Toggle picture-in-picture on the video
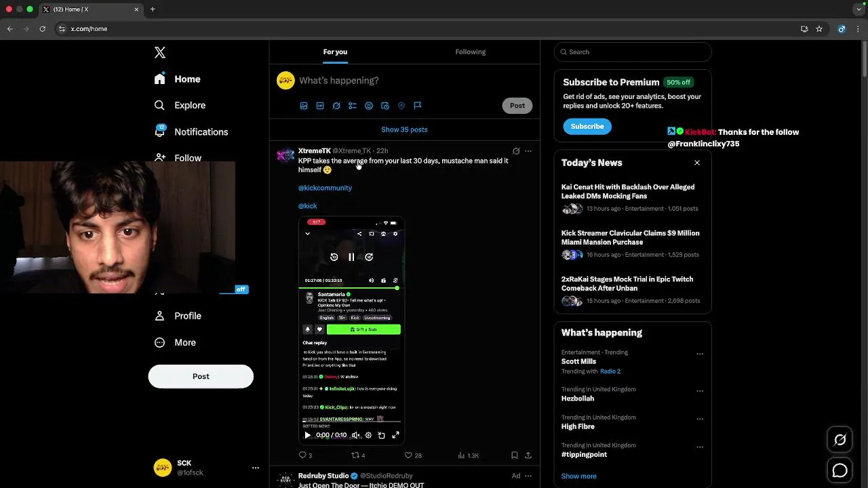Screen dimensions: 868x488 [382, 435]
